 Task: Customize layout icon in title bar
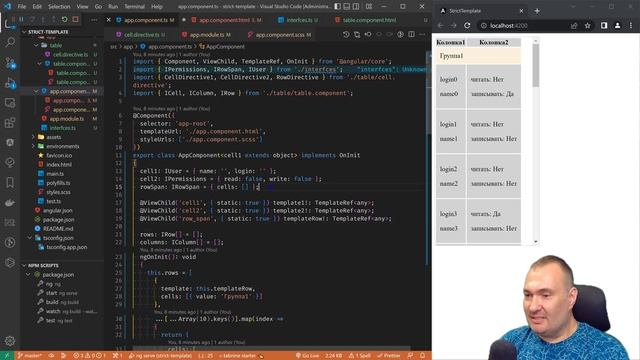(369, 7)
